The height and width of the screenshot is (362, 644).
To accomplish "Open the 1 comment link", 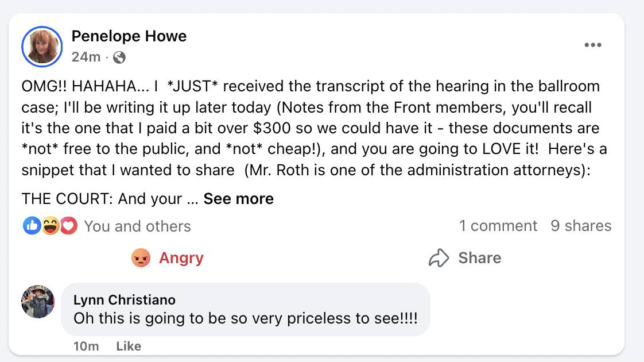I will pyautogui.click(x=498, y=226).
